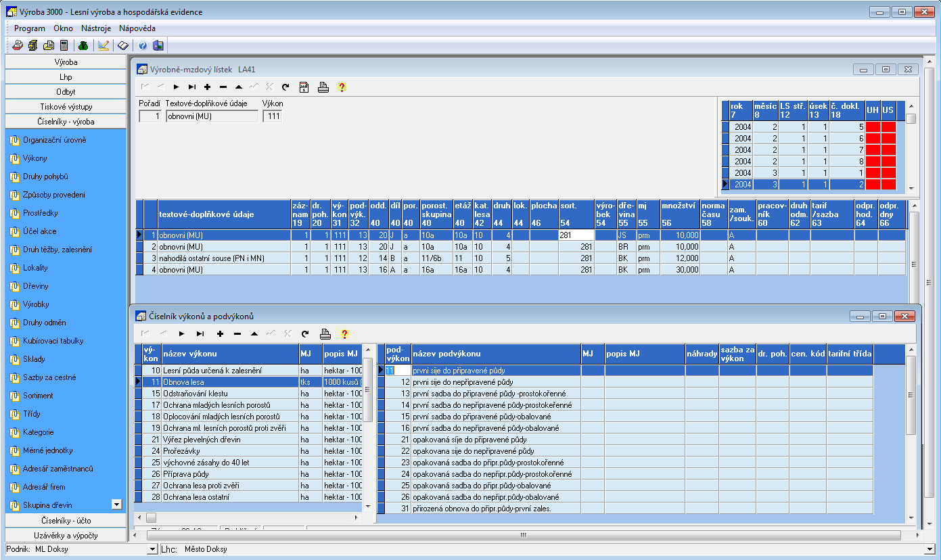
Task: Remove record in Číselník výkonů window
Action: [x=237, y=333]
